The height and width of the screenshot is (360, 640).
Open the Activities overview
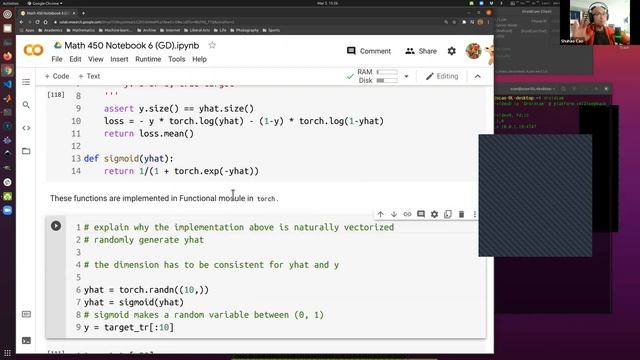click(10, 3)
